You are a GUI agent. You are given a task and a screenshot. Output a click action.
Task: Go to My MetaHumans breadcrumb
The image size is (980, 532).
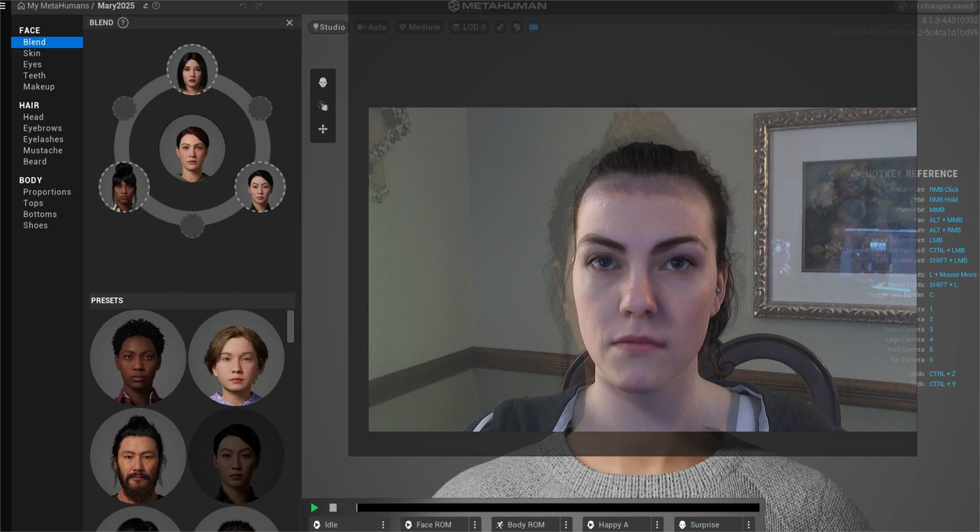(58, 6)
